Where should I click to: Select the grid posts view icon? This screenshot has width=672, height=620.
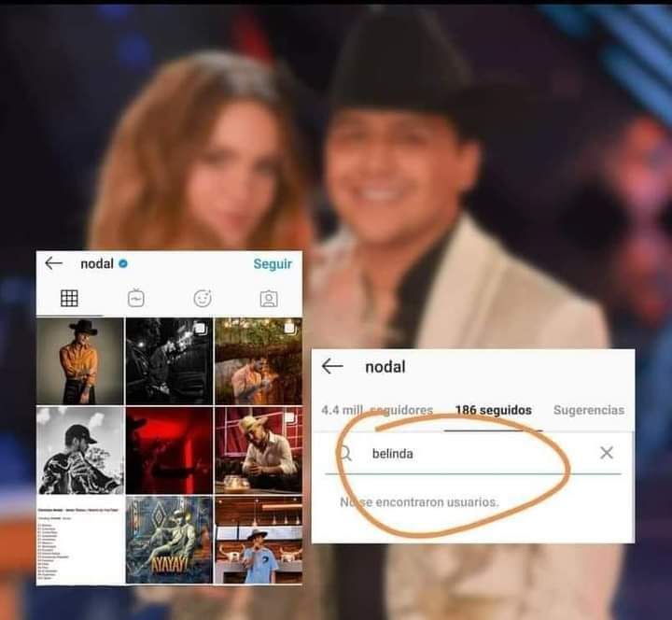(x=69, y=298)
